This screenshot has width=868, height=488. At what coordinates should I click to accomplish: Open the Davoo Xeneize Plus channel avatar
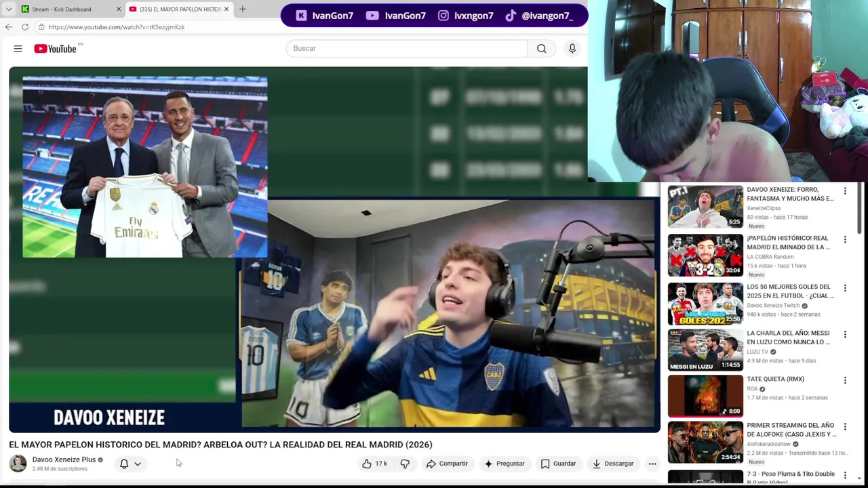click(x=18, y=463)
